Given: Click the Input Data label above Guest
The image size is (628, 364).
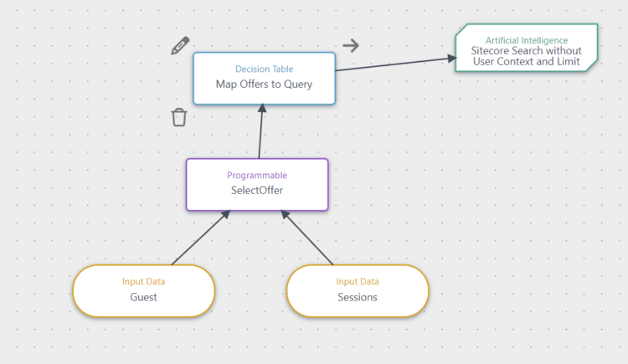Looking at the screenshot, I should coord(143,282).
